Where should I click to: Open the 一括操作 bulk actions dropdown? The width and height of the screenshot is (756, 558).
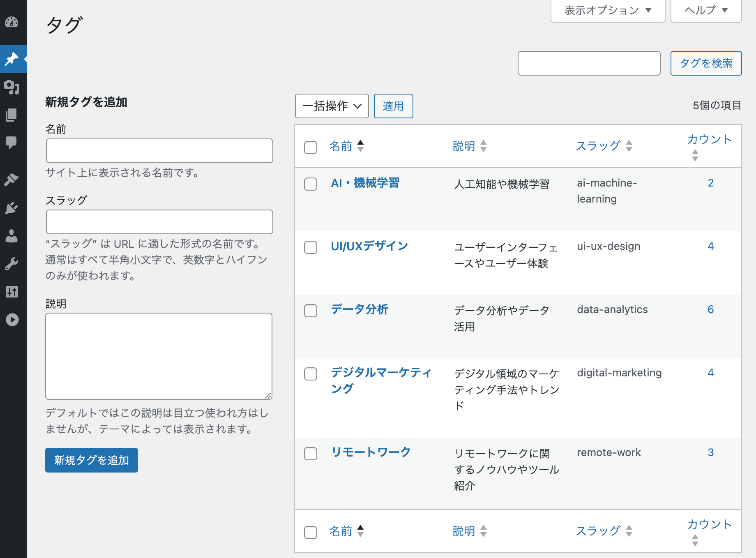(332, 106)
